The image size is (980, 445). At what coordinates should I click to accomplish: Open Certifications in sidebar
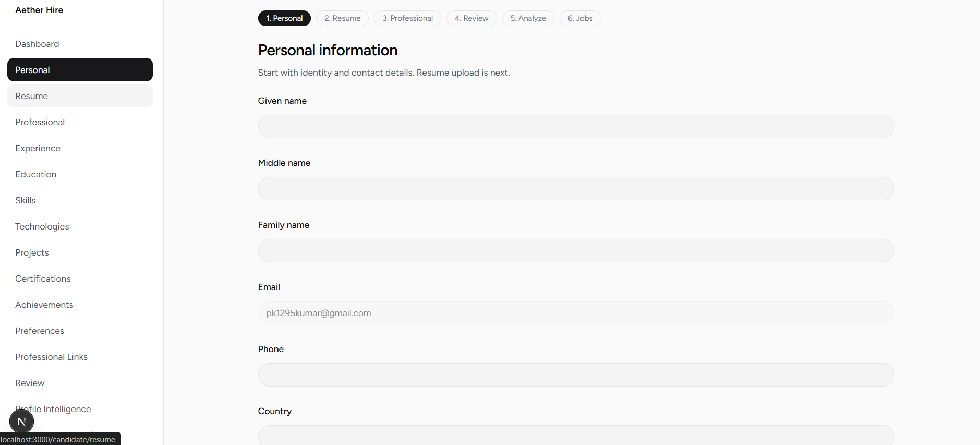[80, 279]
